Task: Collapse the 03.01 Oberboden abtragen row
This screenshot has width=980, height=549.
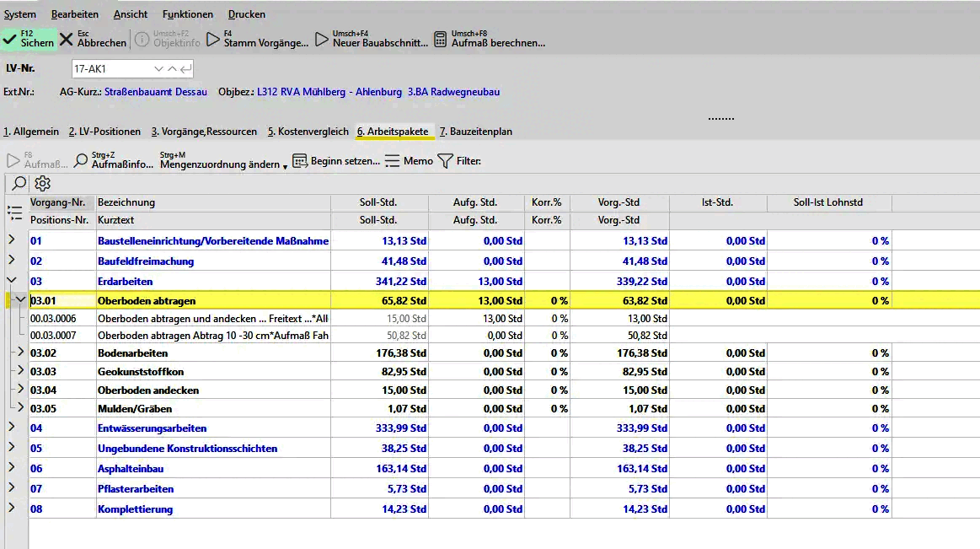Action: pos(20,299)
